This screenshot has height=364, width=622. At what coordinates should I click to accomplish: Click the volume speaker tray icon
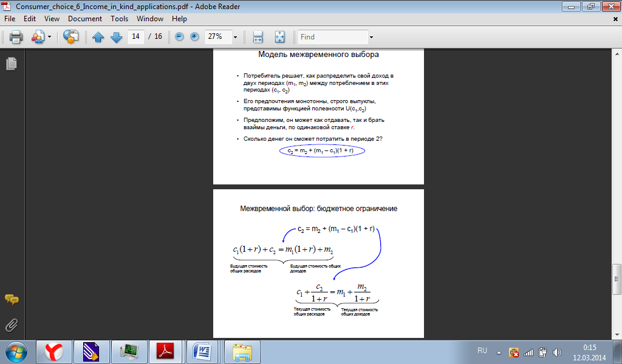[558, 352]
